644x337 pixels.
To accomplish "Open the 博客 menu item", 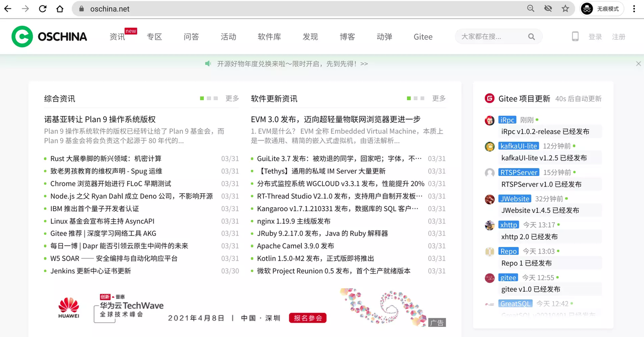I will pyautogui.click(x=347, y=37).
